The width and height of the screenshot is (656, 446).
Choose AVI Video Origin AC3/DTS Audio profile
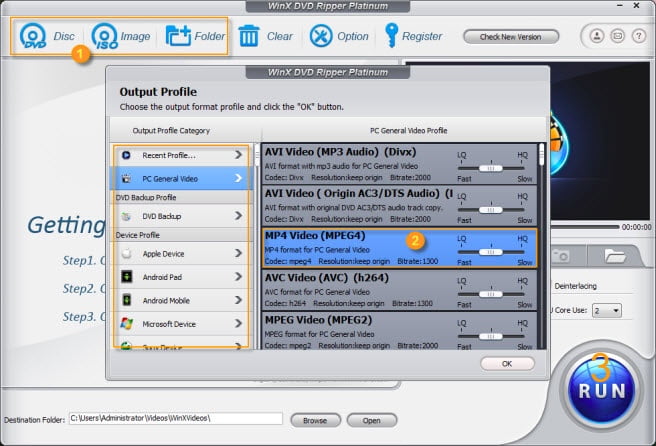point(399,205)
